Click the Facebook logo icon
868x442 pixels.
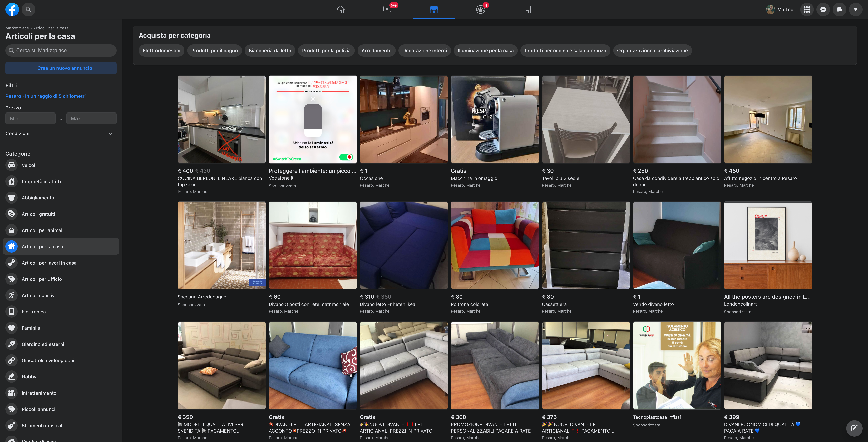click(12, 9)
